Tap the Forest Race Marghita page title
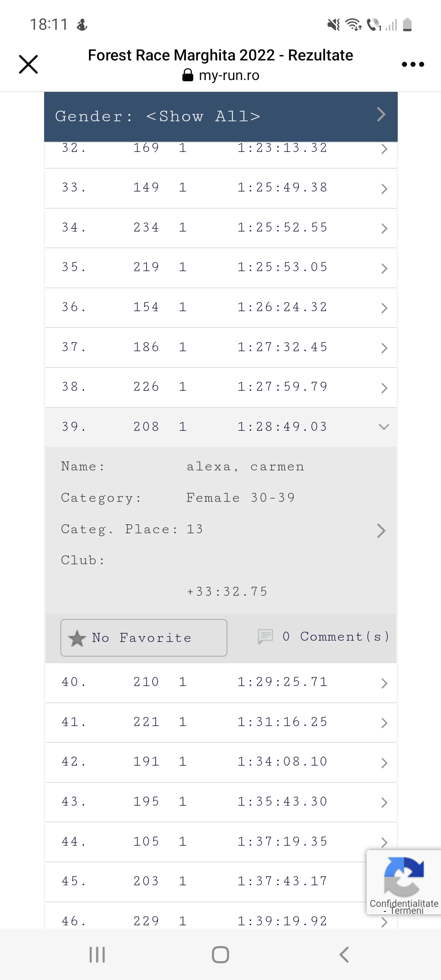The height and width of the screenshot is (980, 441). point(220,56)
